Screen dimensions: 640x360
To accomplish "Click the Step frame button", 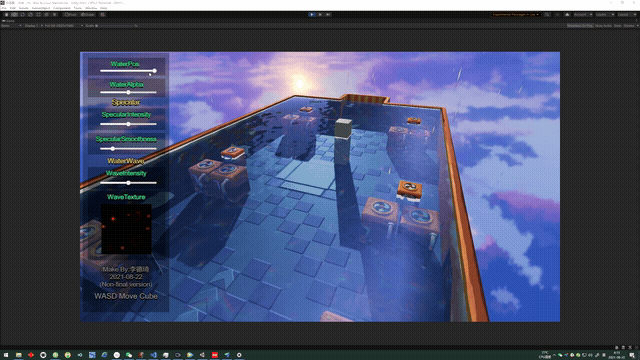I will 328,15.
